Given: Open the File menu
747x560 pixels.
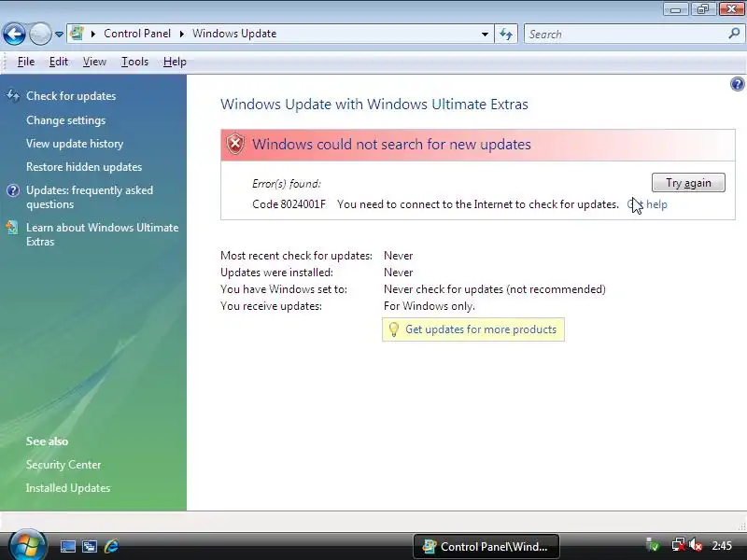Looking at the screenshot, I should click(26, 62).
